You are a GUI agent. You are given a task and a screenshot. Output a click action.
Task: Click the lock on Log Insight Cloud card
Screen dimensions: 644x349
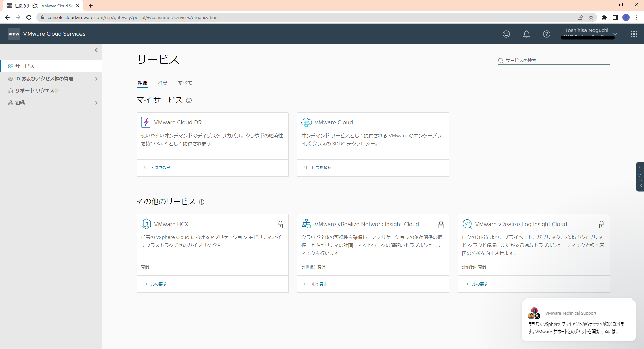click(602, 225)
